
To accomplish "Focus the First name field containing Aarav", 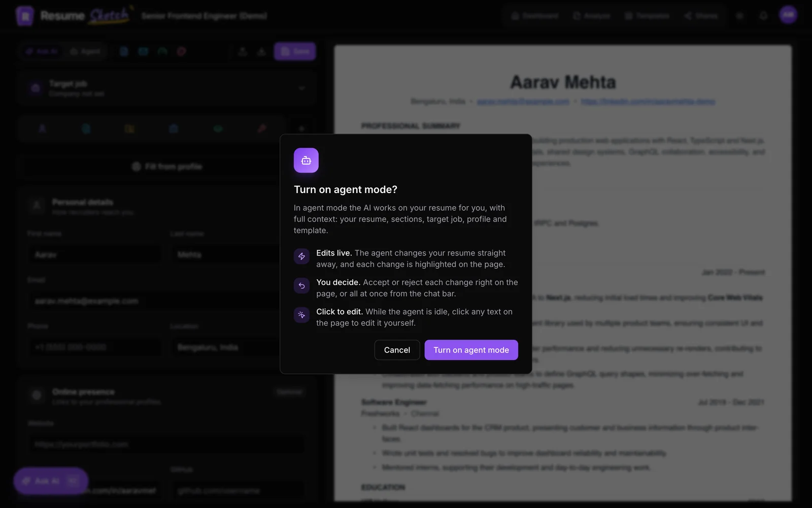I will point(94,255).
